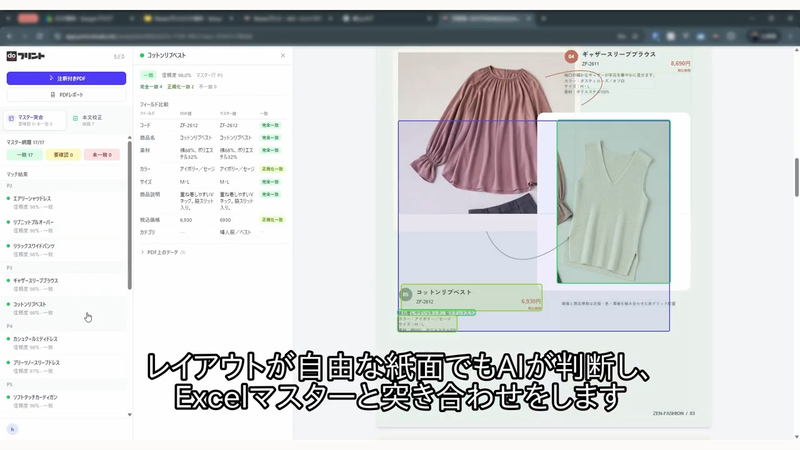Click the 05 number badge in PDF

click(406, 294)
